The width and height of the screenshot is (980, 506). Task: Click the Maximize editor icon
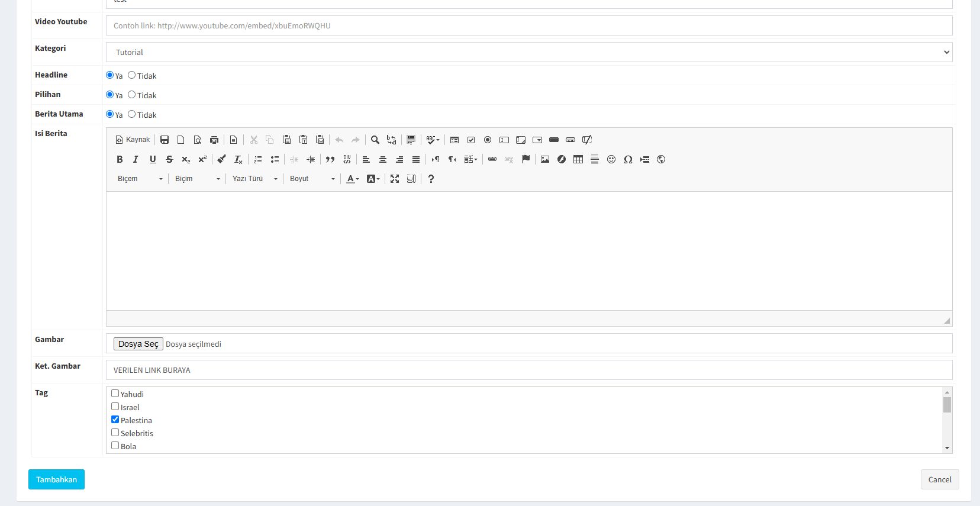pos(395,179)
